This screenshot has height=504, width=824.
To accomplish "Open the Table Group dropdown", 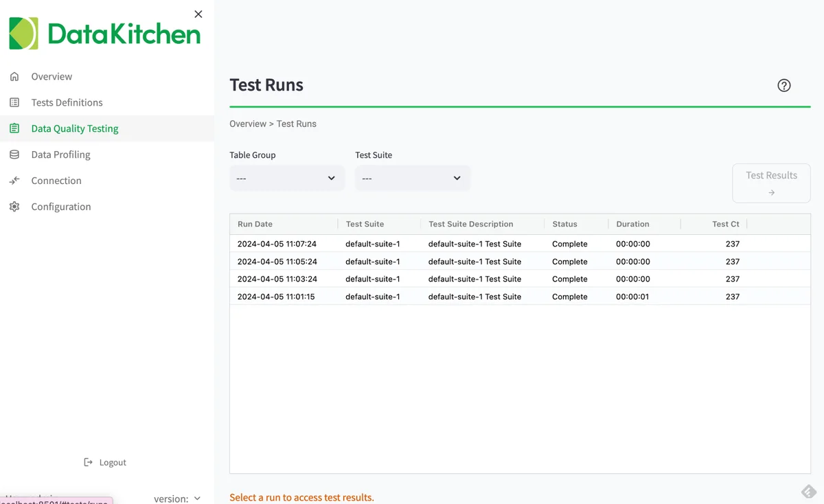I will (286, 177).
